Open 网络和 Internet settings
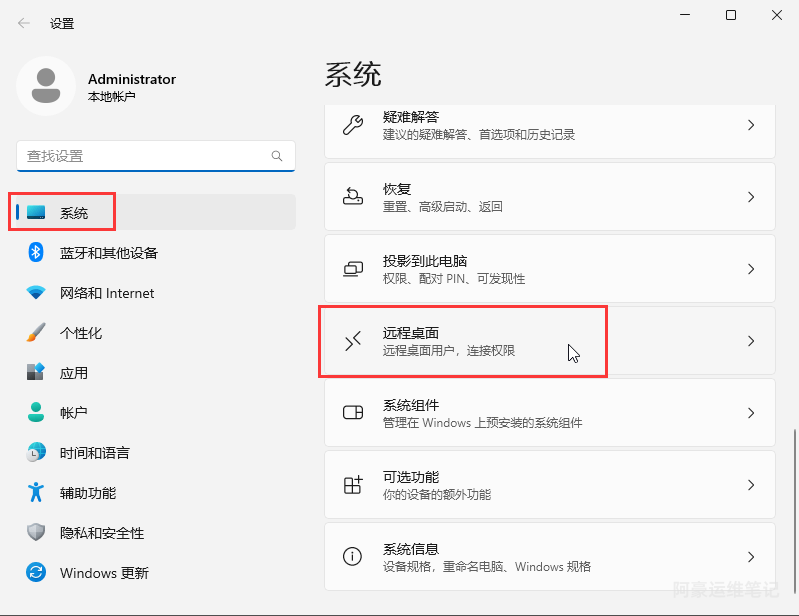Viewport: 799px width, 616px height. (156, 292)
